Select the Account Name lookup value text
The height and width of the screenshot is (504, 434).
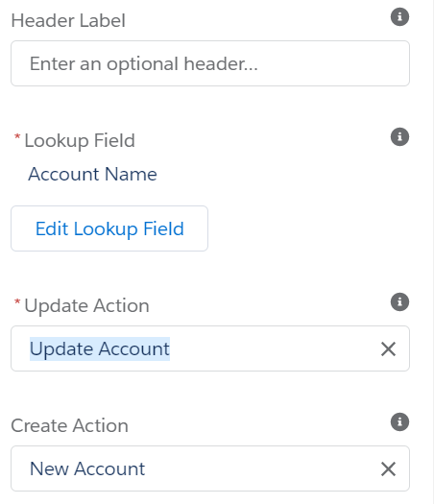[x=92, y=174]
